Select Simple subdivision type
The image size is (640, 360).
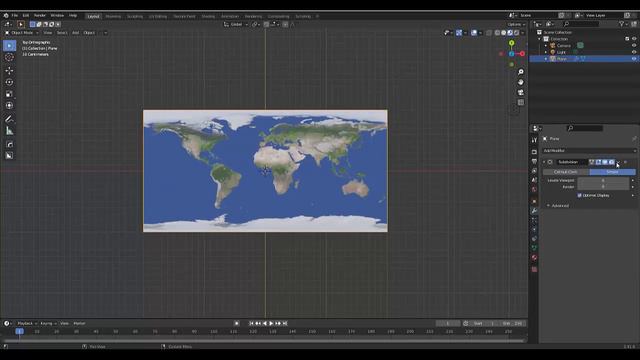[x=612, y=172]
